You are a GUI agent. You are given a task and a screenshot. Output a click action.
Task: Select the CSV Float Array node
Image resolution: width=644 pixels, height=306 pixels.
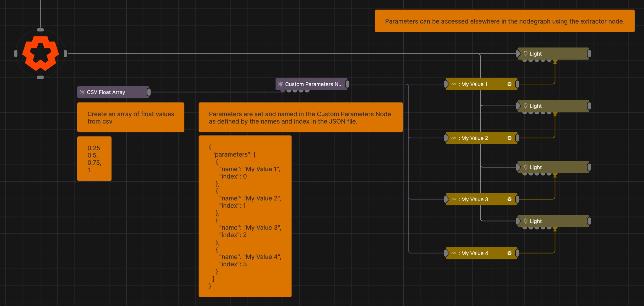click(113, 92)
